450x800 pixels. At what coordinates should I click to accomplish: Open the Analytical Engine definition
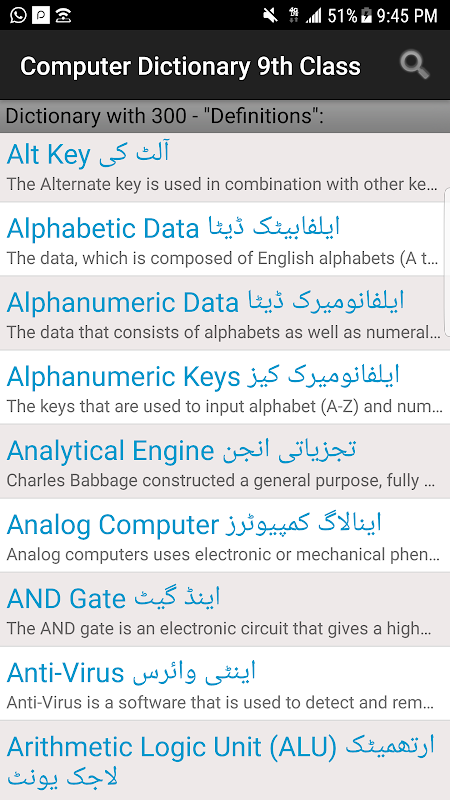(x=225, y=461)
